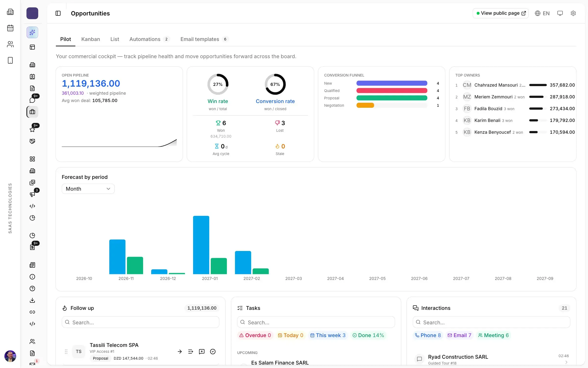Screen dimensions: 588x368
Task: Open the chat bubble sidebar icon with 9+ badge
Action: coord(32,100)
